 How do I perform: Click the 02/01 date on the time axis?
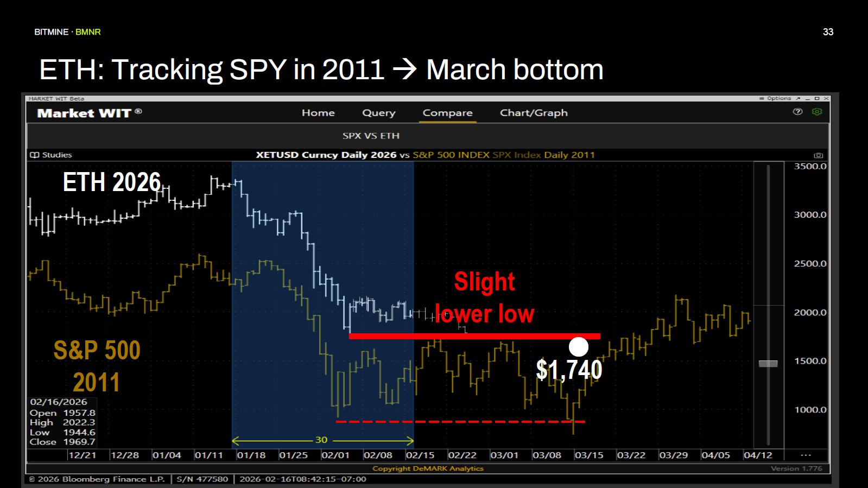(335, 455)
